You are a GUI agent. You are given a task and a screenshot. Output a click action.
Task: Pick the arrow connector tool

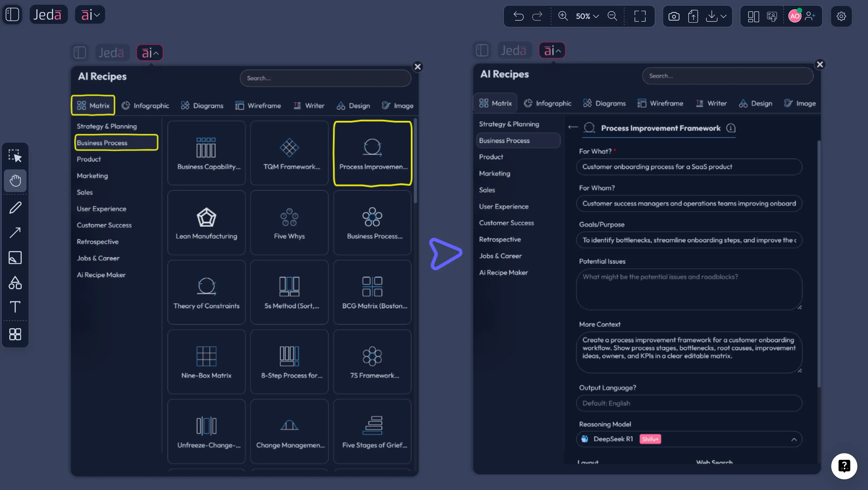tap(15, 233)
